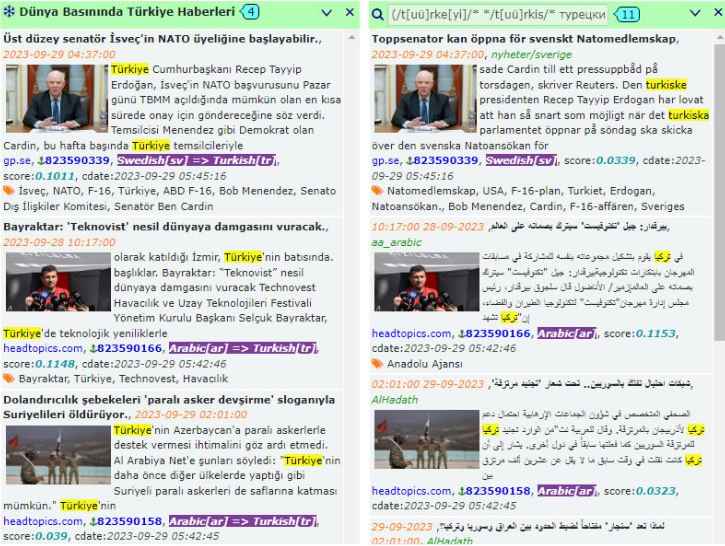The width and height of the screenshot is (725, 546).
Task: Click the tag icon before İsveç, NATO keywords
Action: [x=9, y=190]
